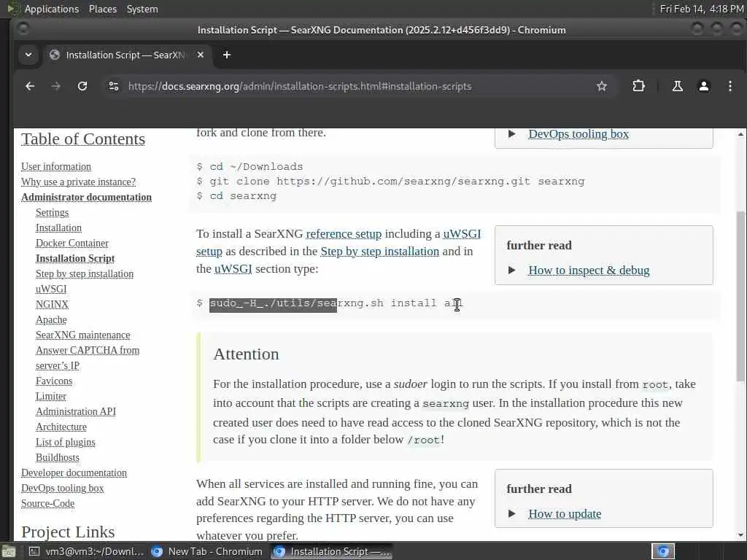Open the Limiter link
Screen dimensions: 747x560
pos(51,396)
